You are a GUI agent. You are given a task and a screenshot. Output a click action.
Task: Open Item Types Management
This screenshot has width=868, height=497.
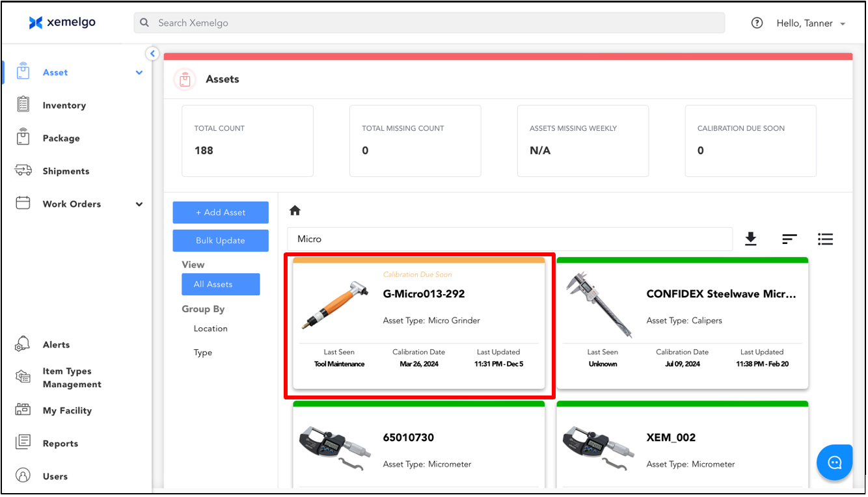(x=72, y=377)
